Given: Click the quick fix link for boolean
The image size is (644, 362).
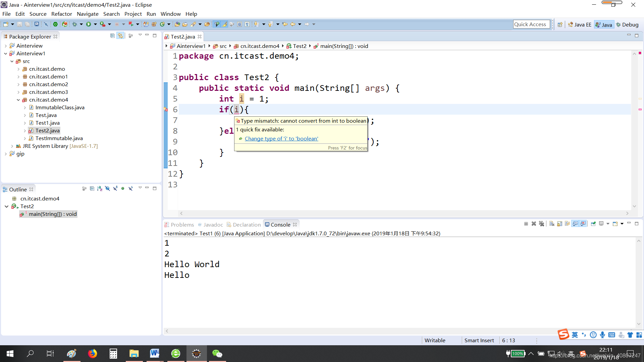Looking at the screenshot, I should 281,138.
